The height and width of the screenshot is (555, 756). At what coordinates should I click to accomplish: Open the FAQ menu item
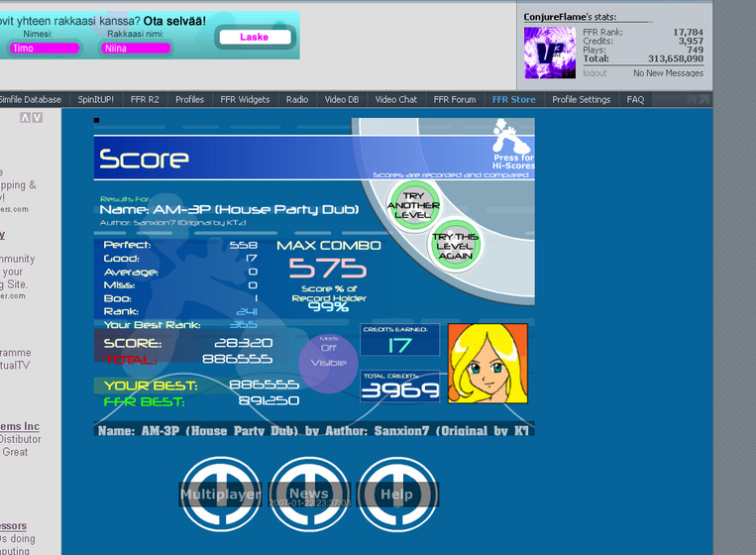point(635,99)
